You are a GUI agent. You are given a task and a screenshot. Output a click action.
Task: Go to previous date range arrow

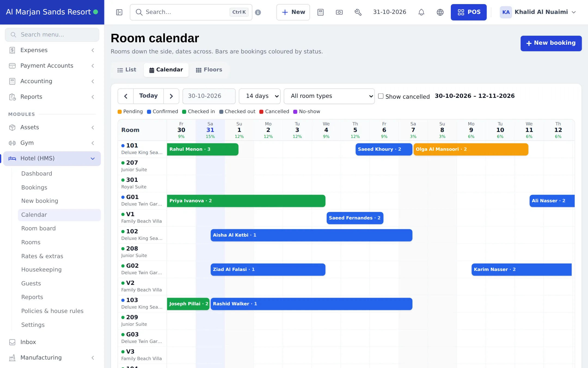[x=126, y=96]
